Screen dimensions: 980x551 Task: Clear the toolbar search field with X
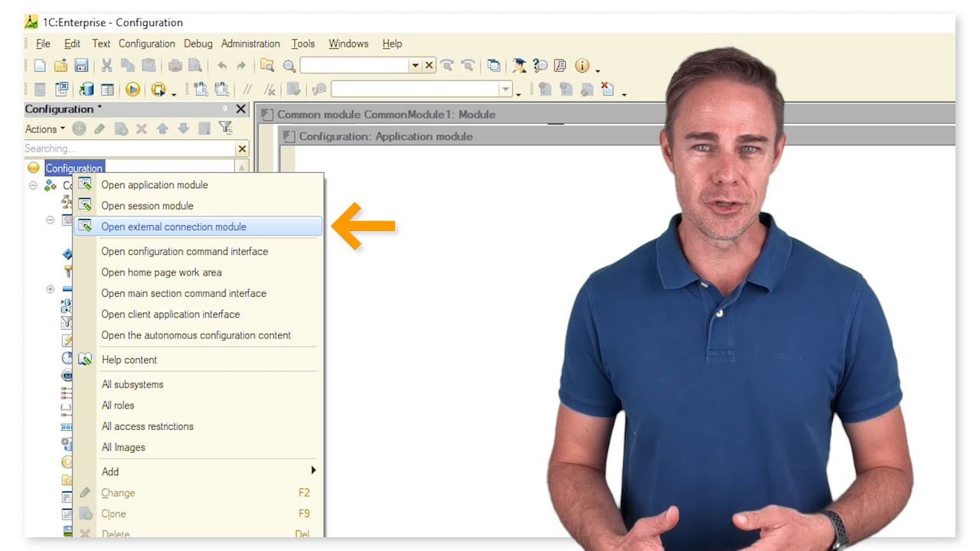click(x=430, y=66)
